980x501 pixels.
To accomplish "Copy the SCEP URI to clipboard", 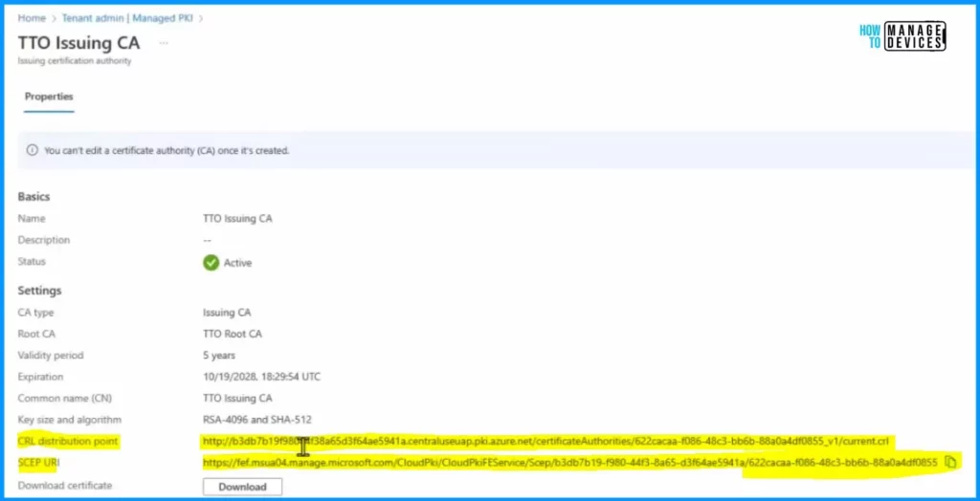I will [950, 462].
